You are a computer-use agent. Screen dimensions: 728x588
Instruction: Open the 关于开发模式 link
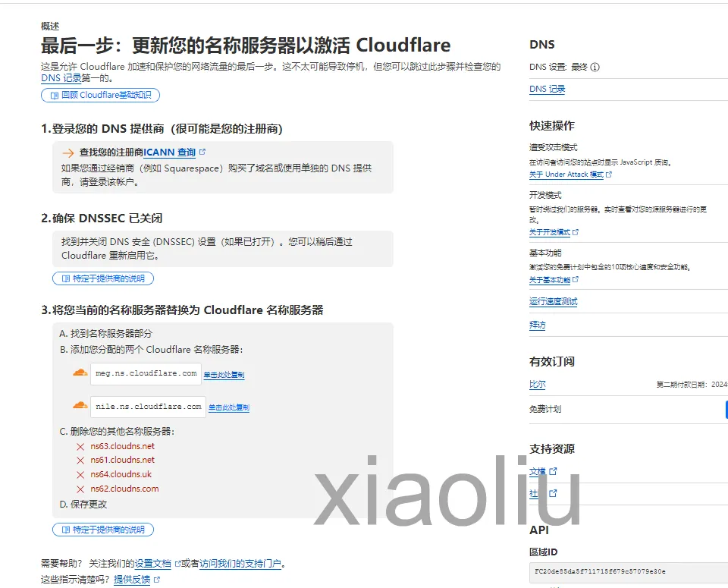coord(550,232)
